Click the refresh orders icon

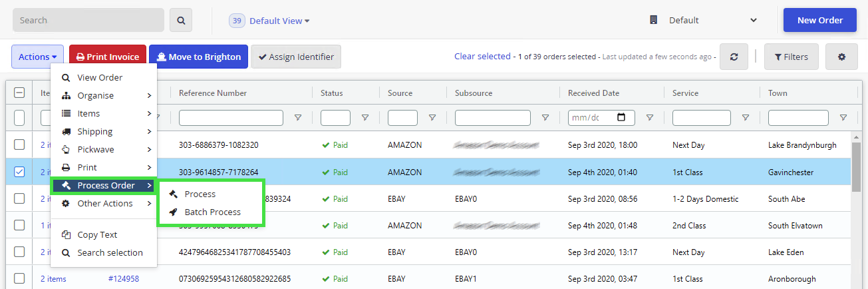pyautogui.click(x=734, y=57)
